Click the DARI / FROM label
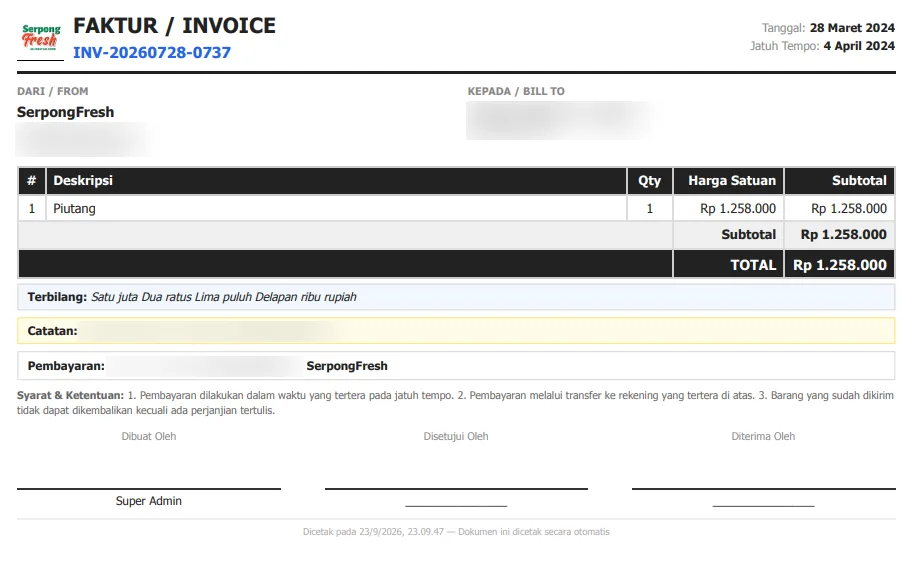 point(52,91)
